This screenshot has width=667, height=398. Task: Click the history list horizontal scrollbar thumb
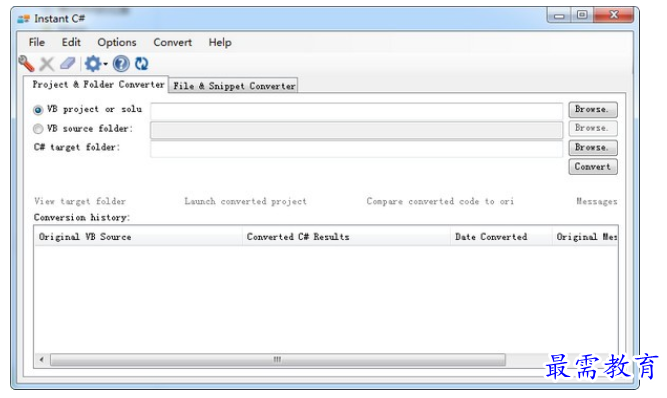tap(278, 360)
